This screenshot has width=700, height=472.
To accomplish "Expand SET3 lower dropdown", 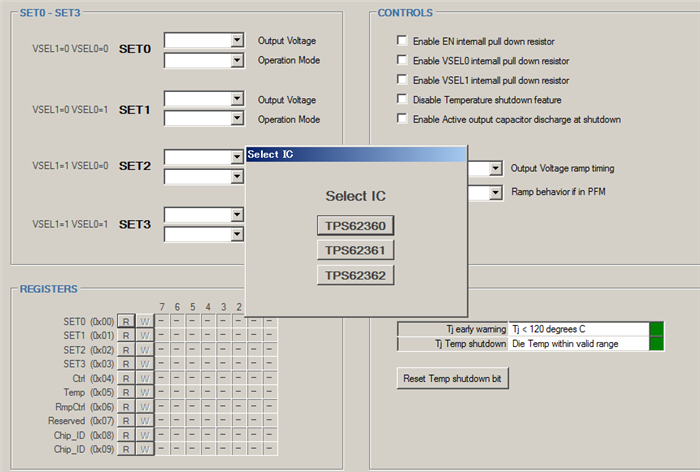I will [237, 234].
